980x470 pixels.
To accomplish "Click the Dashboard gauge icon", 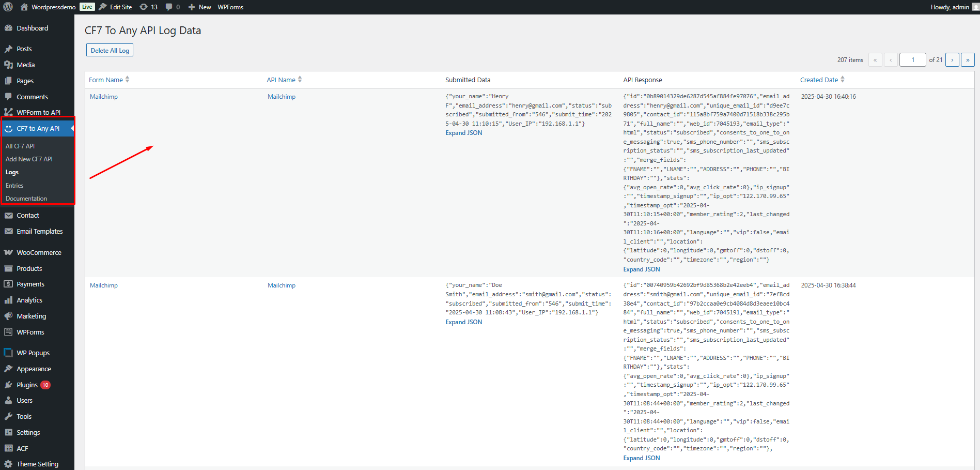I will 8,28.
